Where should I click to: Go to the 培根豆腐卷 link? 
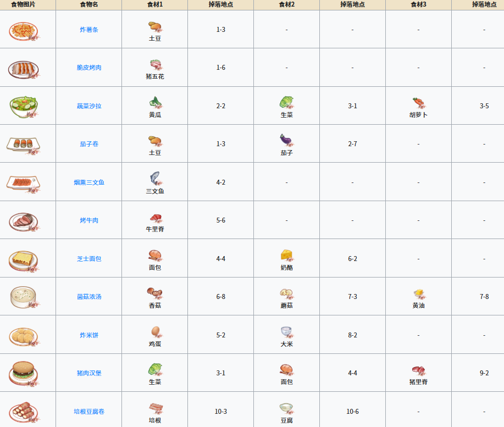[88, 411]
